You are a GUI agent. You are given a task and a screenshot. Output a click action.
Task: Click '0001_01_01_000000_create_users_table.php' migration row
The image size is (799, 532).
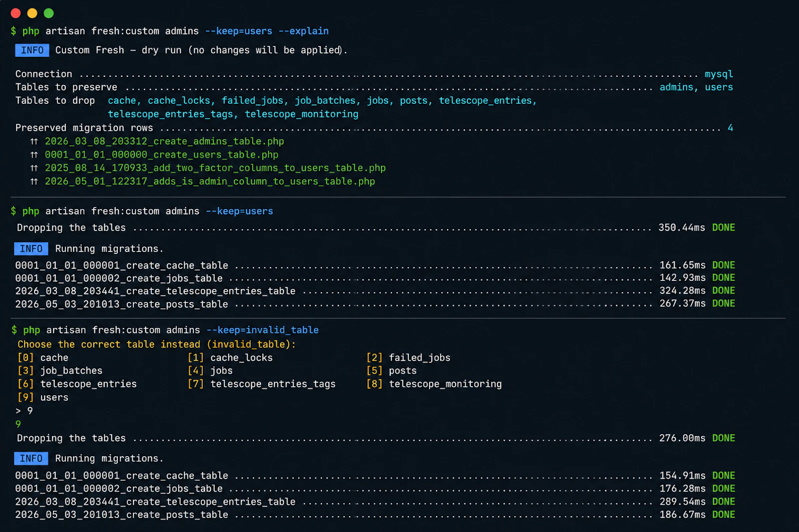(x=162, y=155)
